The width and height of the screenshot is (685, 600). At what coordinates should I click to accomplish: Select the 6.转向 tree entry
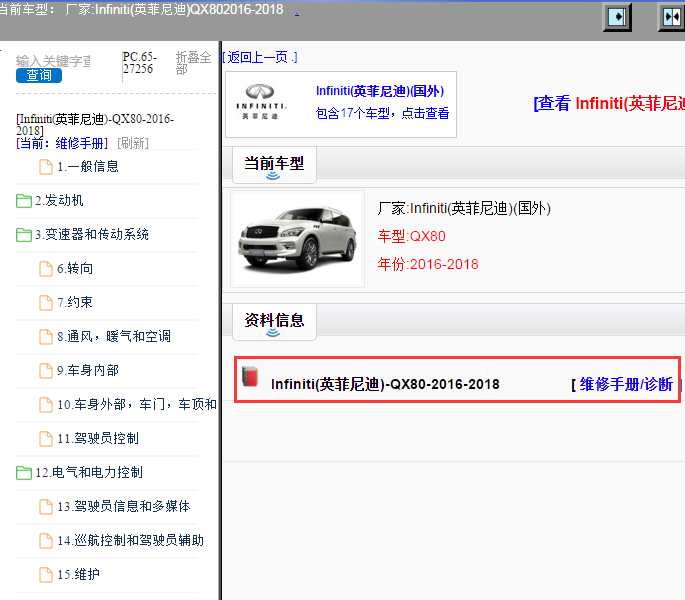pyautogui.click(x=75, y=269)
